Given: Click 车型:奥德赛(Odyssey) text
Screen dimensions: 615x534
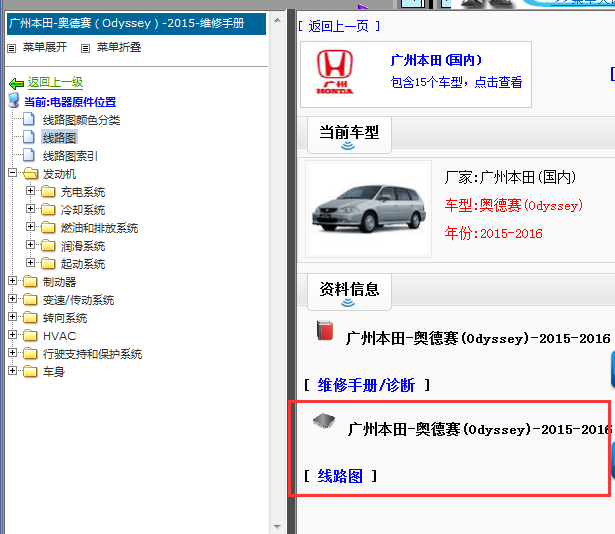Looking at the screenshot, I should (x=514, y=206).
